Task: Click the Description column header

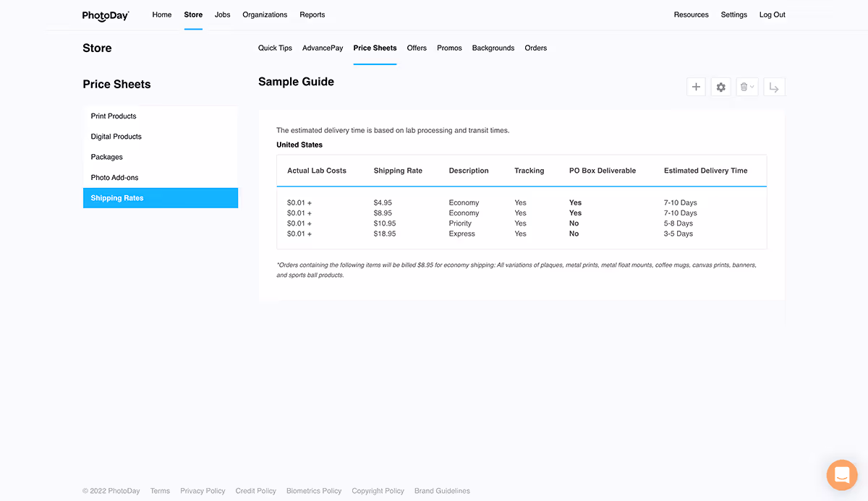Action: click(469, 171)
